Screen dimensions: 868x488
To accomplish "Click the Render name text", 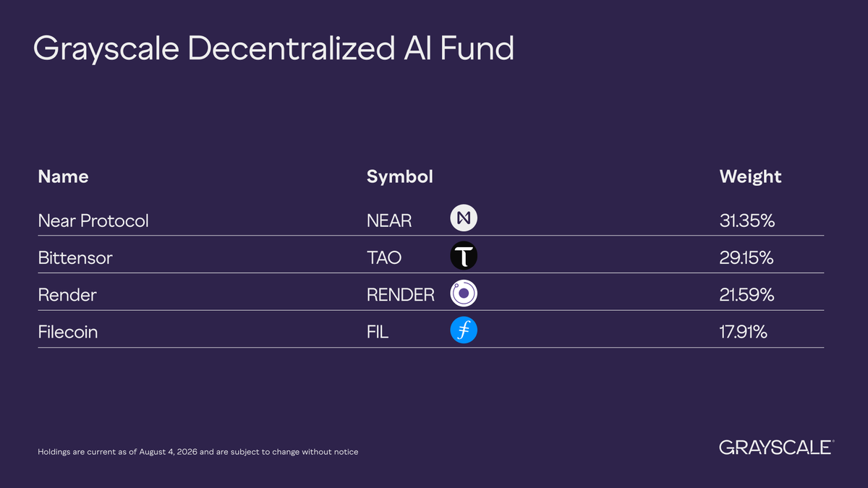I will 67,295.
